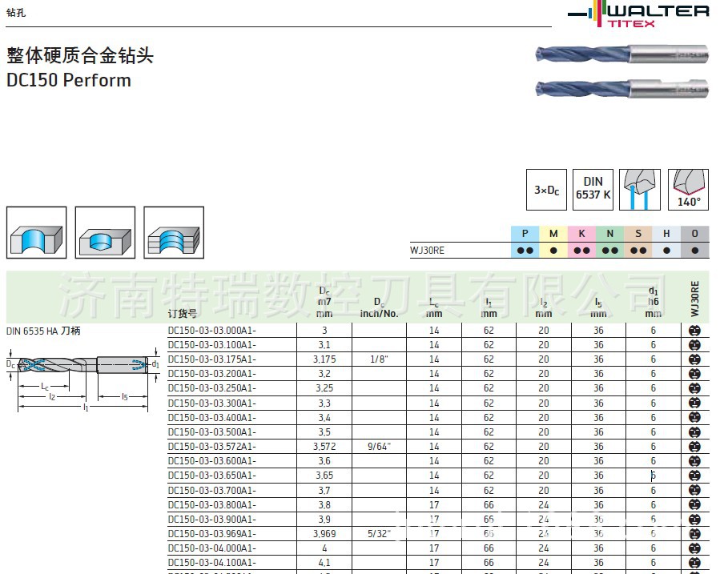Image resolution: width=728 pixels, height=574 pixels.
Task: Click the 140° point angle icon
Action: [x=688, y=190]
